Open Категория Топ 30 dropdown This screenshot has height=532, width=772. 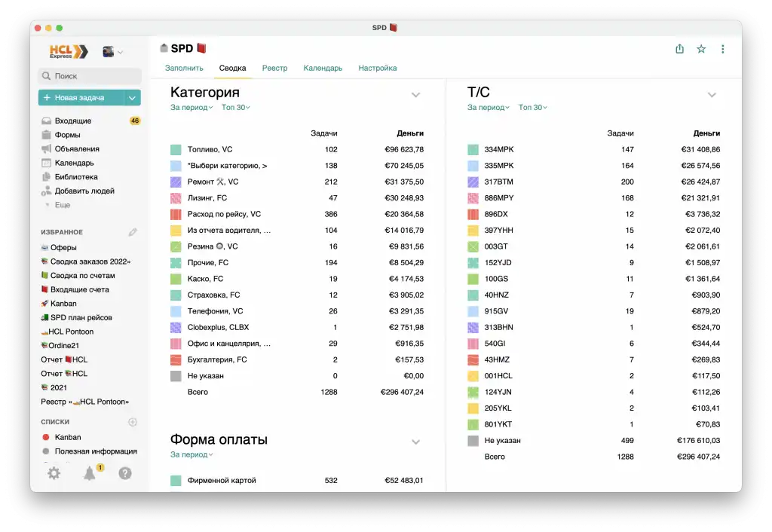click(235, 107)
